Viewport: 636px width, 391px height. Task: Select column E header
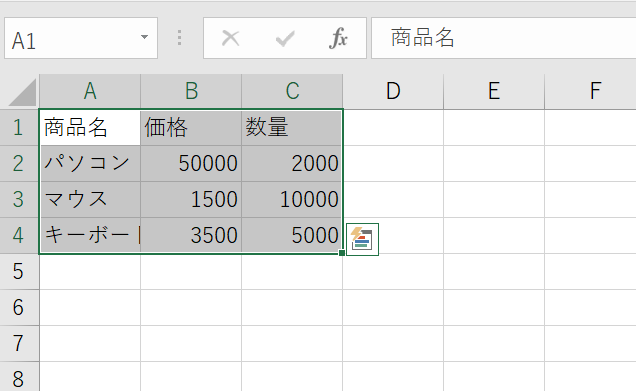click(494, 91)
